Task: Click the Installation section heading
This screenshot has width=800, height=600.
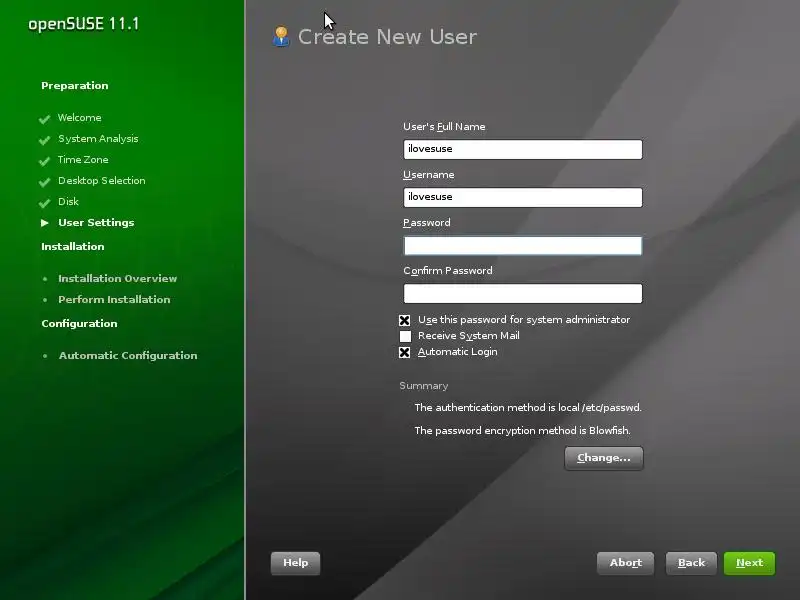Action: [x=72, y=246]
